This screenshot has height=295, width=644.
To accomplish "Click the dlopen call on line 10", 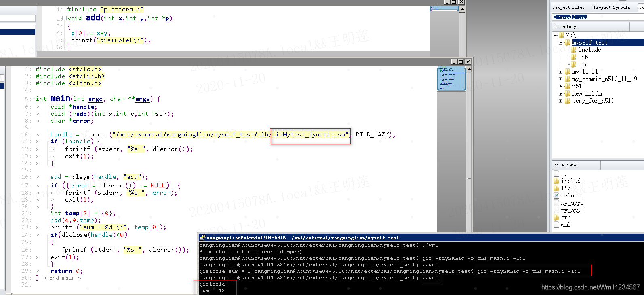I will [94, 134].
